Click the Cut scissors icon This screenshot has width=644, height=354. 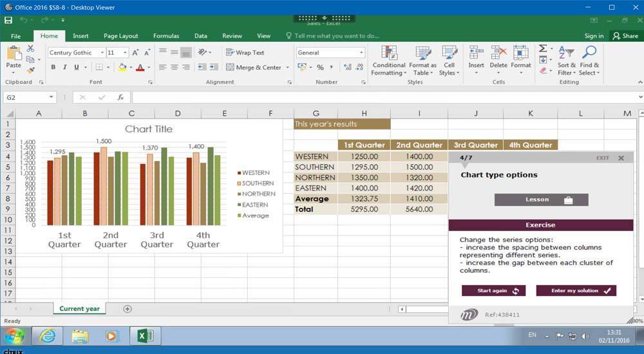30,49
